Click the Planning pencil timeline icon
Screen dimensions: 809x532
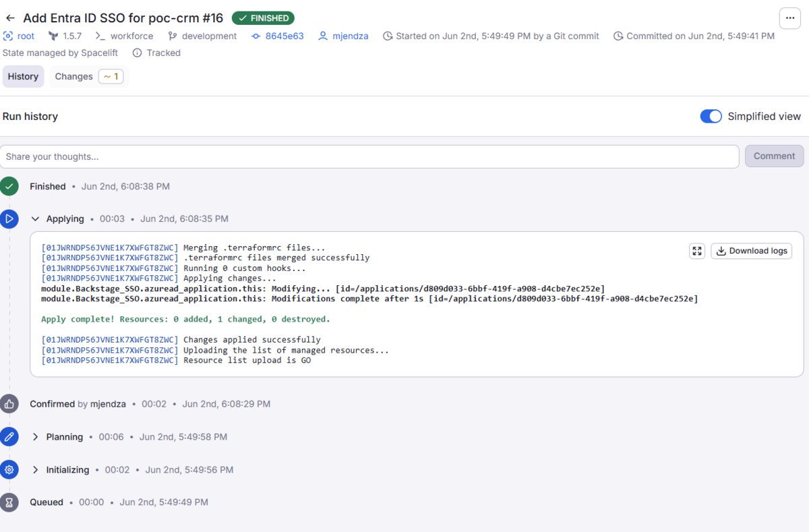click(x=9, y=437)
